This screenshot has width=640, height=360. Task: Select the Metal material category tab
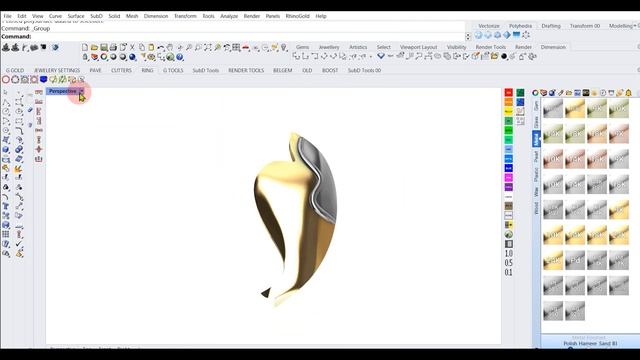point(536,139)
